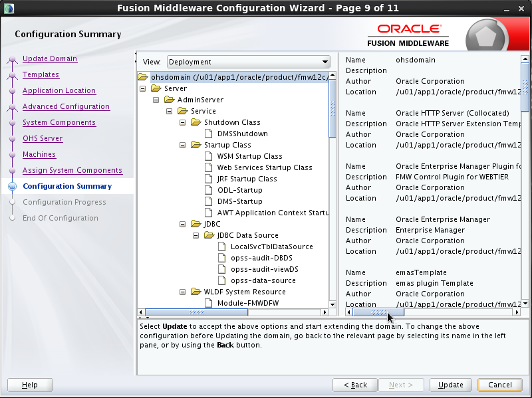Image resolution: width=532 pixels, height=398 pixels.
Task: Collapse the AdminServer tree node
Action: tap(156, 100)
